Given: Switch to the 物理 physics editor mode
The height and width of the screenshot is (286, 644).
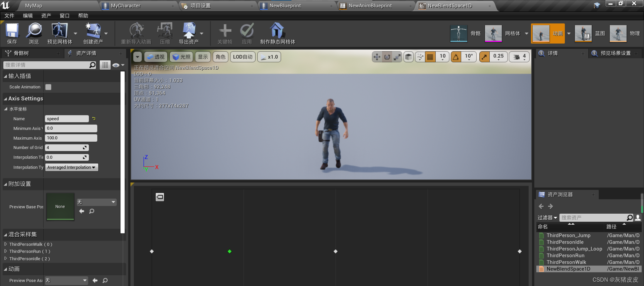Looking at the screenshot, I should coord(625,33).
